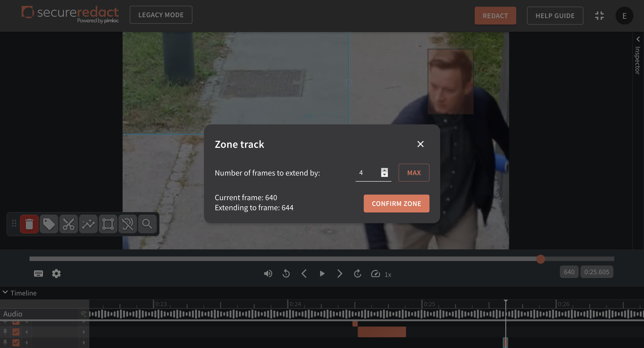Open the playback settings gear
This screenshot has height=348, width=644.
point(56,274)
